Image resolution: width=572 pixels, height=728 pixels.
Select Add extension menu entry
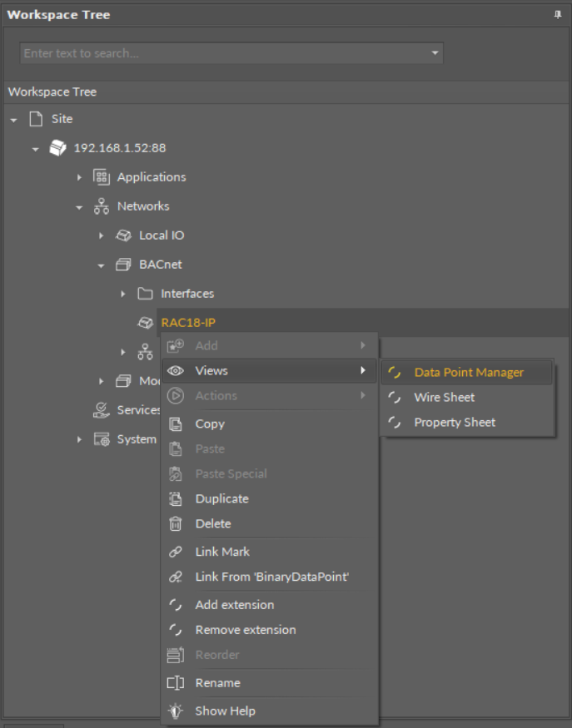point(234,605)
